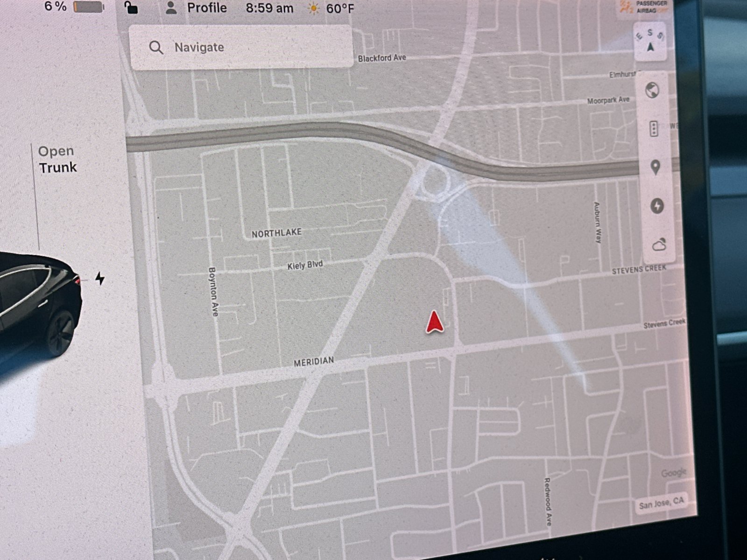Open charge port via the bolt icon
Screen dimensions: 747x560
coord(99,279)
